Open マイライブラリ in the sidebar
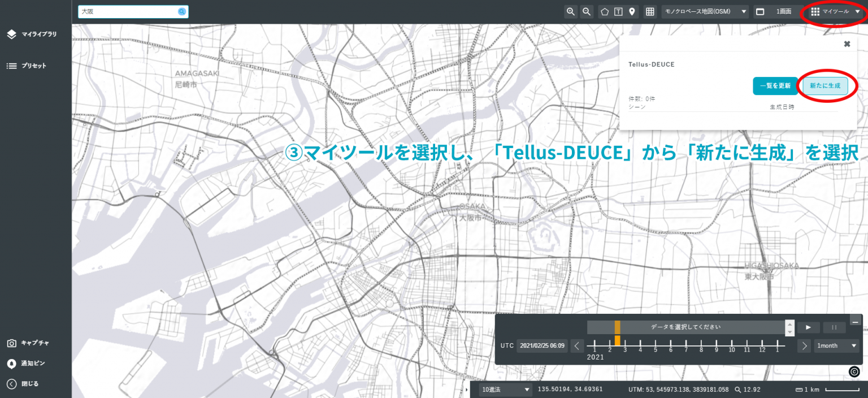The image size is (868, 398). tap(32, 34)
